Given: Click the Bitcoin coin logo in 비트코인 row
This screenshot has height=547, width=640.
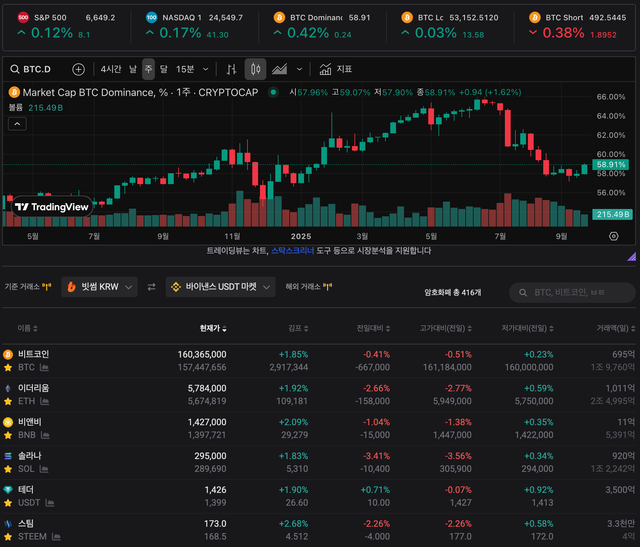Looking at the screenshot, I should click(8, 354).
